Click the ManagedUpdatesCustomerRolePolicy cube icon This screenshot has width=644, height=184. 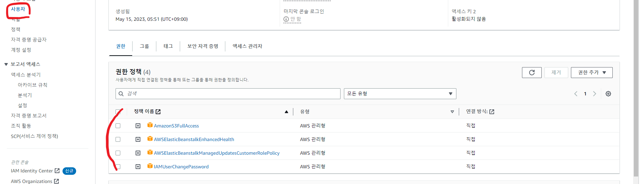coord(150,152)
